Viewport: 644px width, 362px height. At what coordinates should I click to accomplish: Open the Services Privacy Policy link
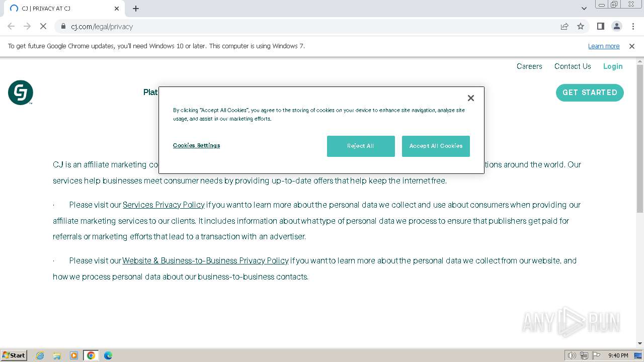click(x=164, y=205)
